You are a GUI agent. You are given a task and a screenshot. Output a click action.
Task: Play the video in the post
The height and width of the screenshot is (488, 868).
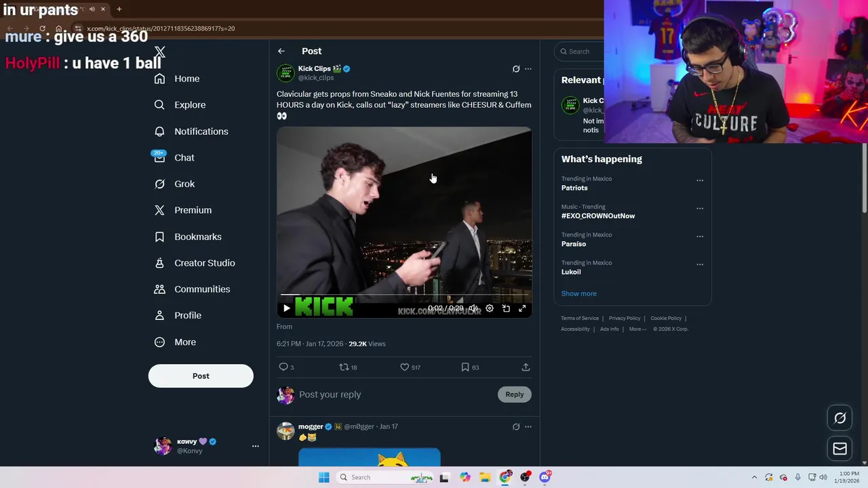point(286,308)
